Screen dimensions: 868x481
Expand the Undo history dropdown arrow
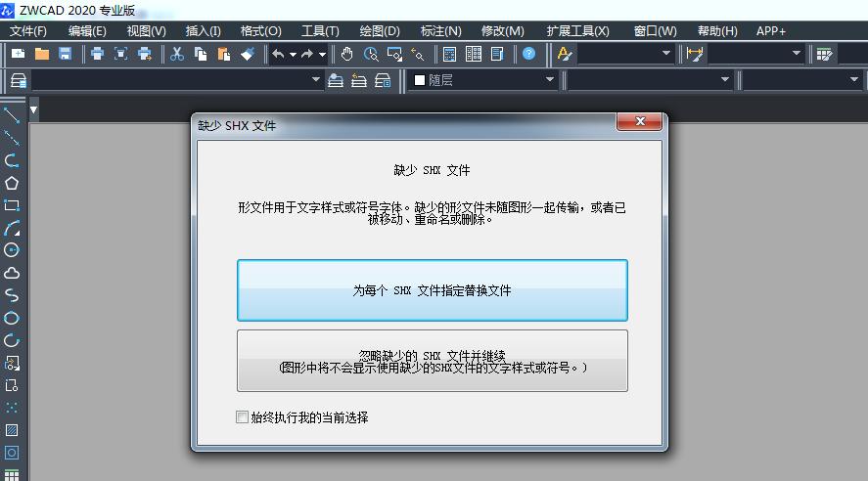(293, 54)
